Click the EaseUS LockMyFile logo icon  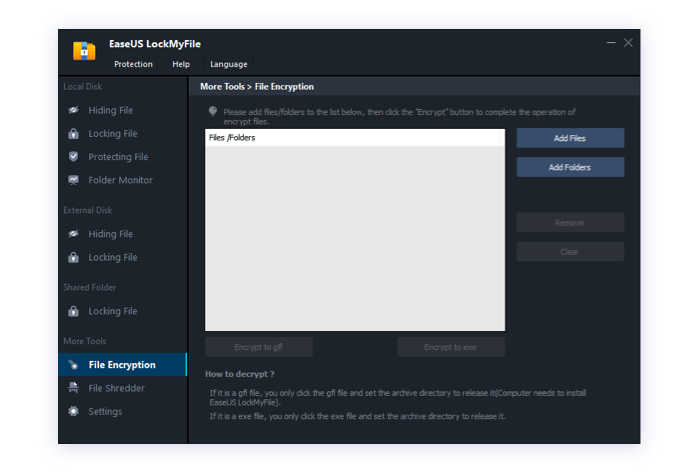84,51
